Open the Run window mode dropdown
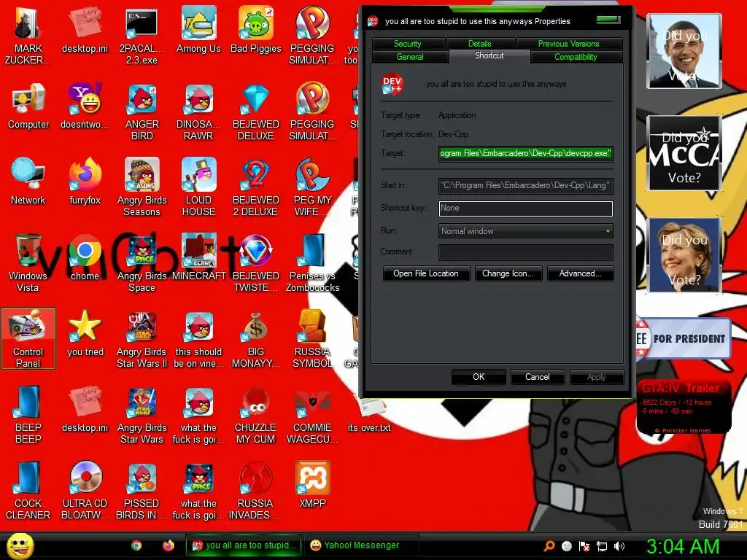This screenshot has height=560, width=747. point(525,231)
